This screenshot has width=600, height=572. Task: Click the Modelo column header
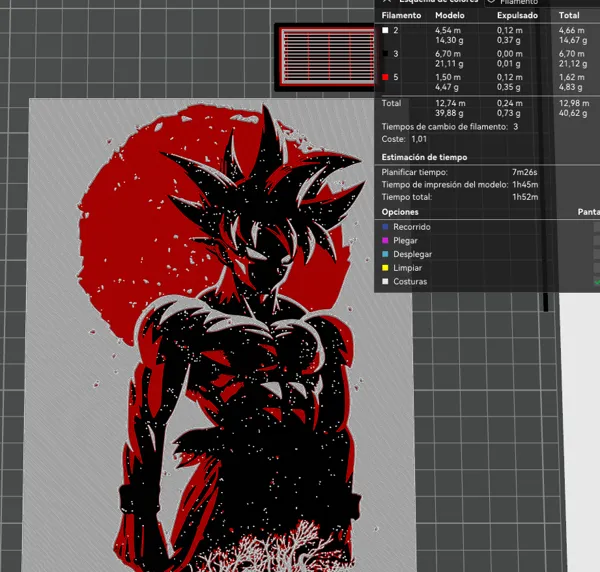coord(450,15)
